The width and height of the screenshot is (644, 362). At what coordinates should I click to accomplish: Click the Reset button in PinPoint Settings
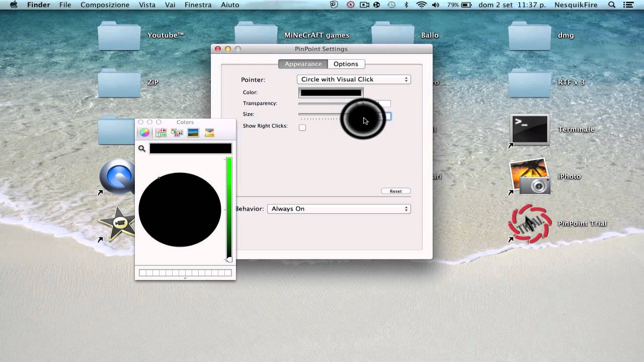click(396, 191)
